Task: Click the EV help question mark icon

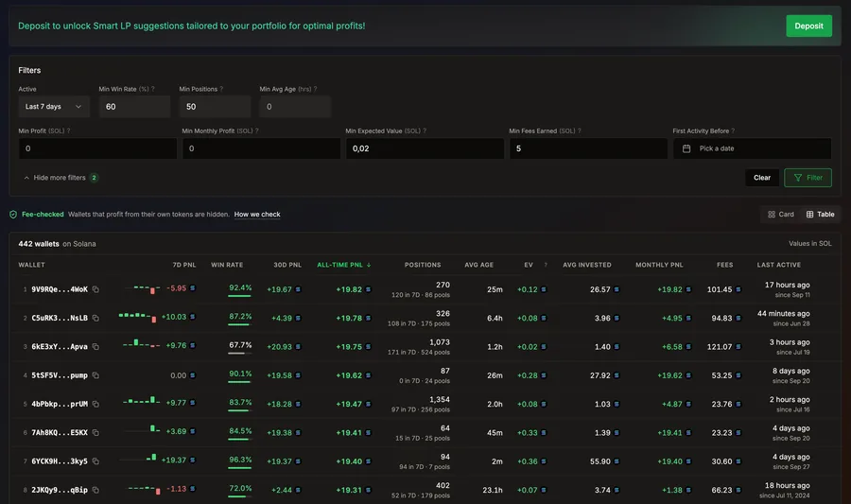Action: [546, 265]
